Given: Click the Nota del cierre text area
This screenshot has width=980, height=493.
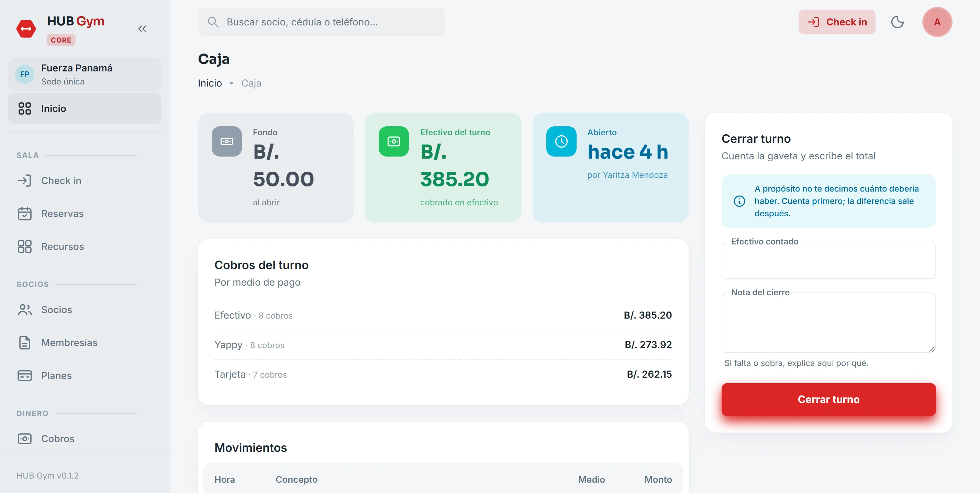Looking at the screenshot, I should click(x=828, y=323).
